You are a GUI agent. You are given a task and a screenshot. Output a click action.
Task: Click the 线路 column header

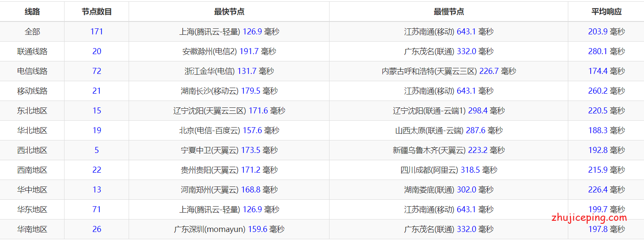tap(32, 12)
